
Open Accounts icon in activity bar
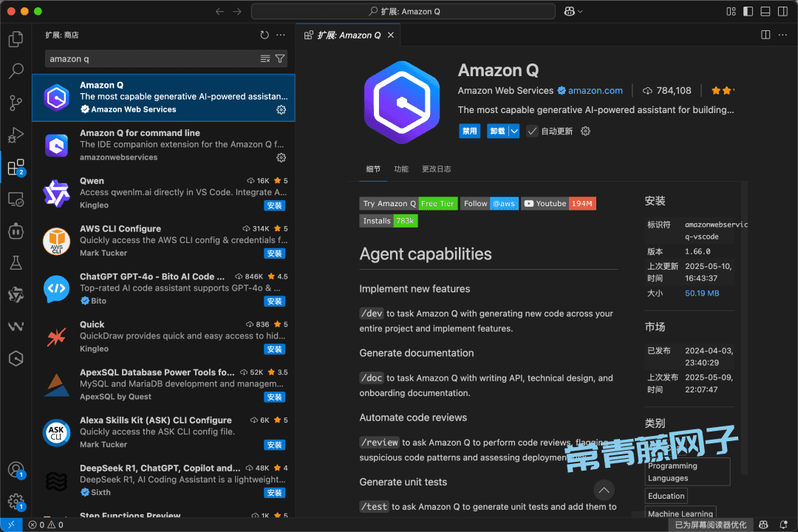16,470
